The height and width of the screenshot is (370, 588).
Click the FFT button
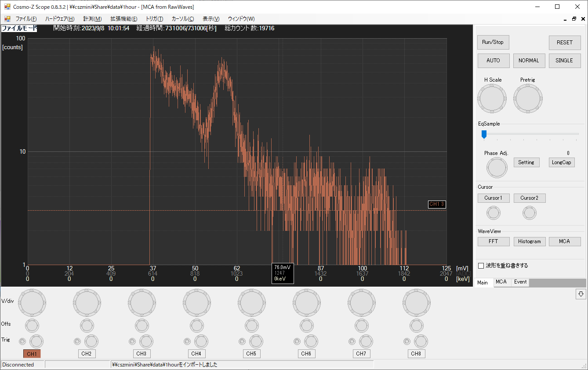(494, 241)
